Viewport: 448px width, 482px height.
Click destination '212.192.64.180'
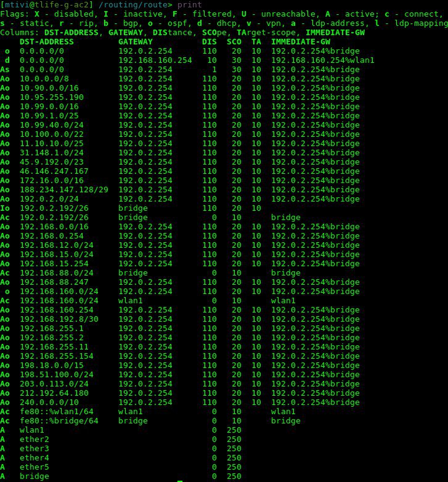point(54,393)
